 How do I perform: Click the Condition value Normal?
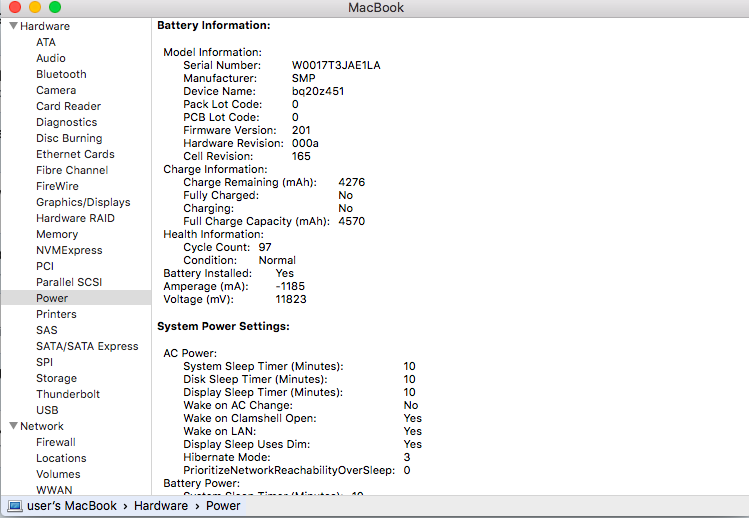tap(277, 260)
